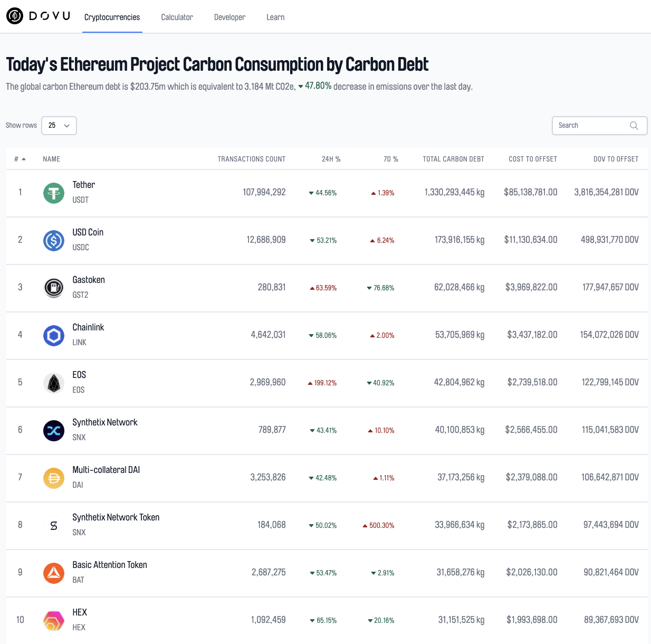
Task: Open the Calculator tab
Action: point(177,17)
